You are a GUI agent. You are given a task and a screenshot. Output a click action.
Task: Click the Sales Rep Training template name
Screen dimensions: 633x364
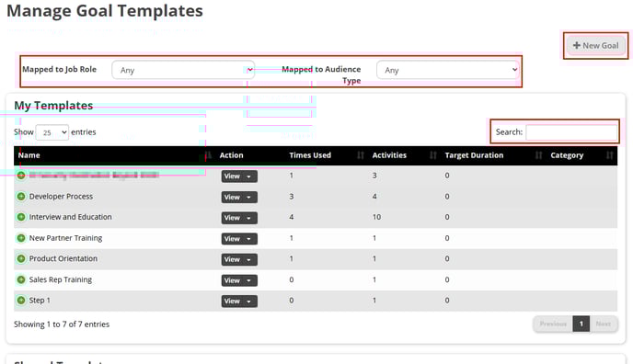[x=61, y=279]
